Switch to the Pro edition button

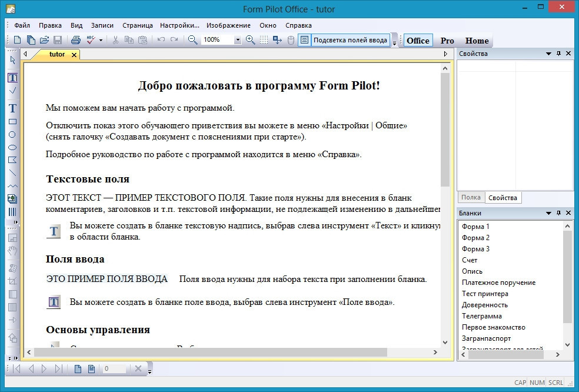click(x=447, y=41)
